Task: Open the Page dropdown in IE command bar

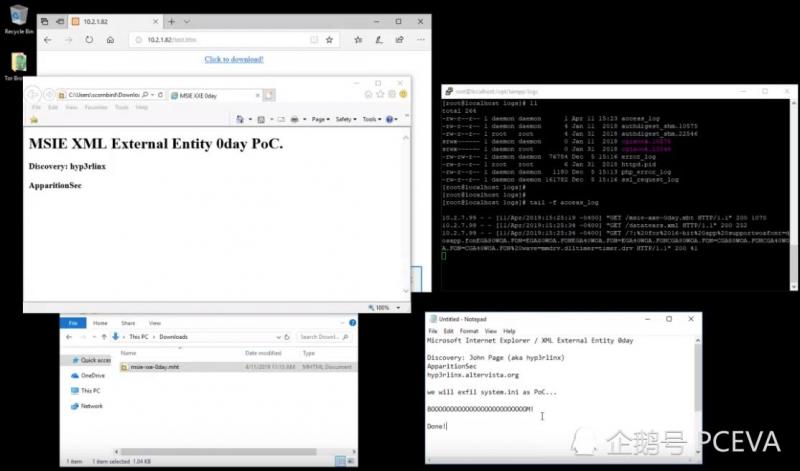Action: pyautogui.click(x=320, y=119)
